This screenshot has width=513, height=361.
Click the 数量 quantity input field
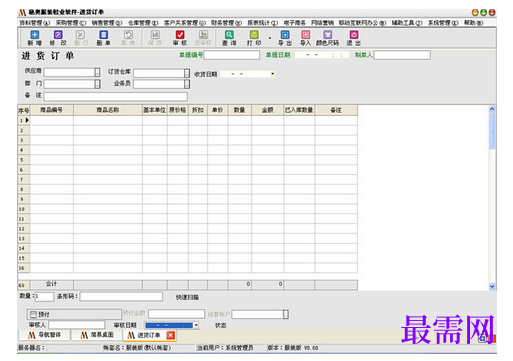click(44, 297)
